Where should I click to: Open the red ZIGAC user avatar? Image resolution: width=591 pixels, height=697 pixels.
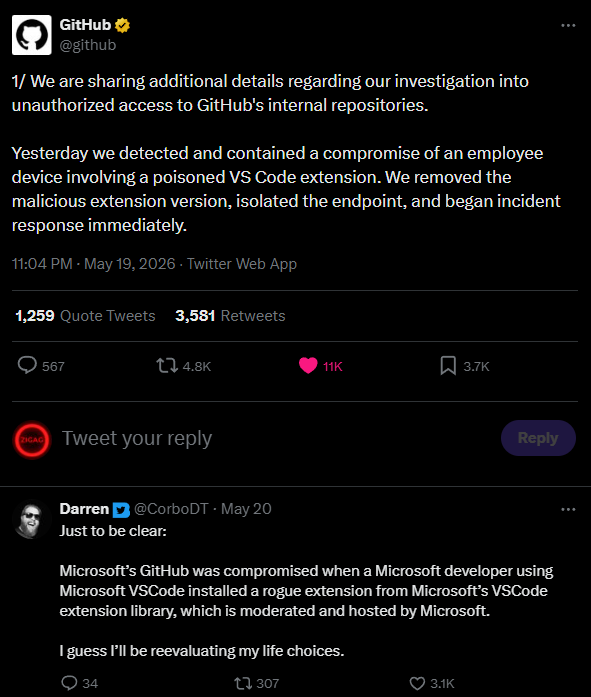32,440
